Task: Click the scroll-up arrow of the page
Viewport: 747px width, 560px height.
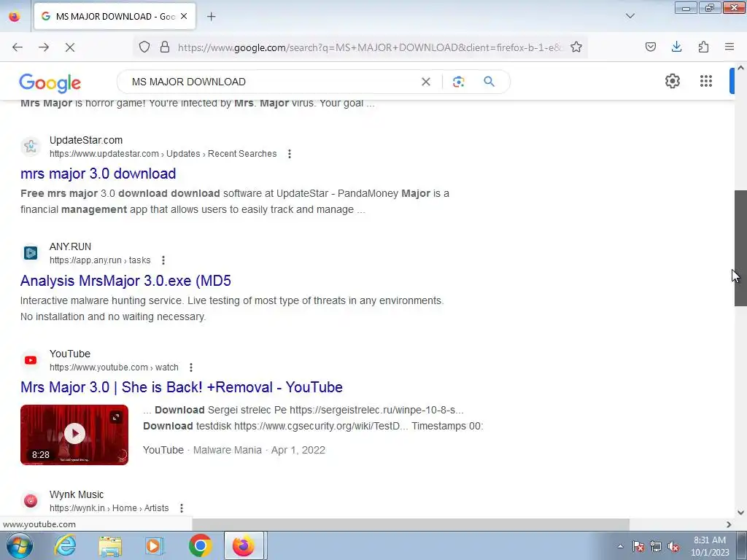Action: 740,68
